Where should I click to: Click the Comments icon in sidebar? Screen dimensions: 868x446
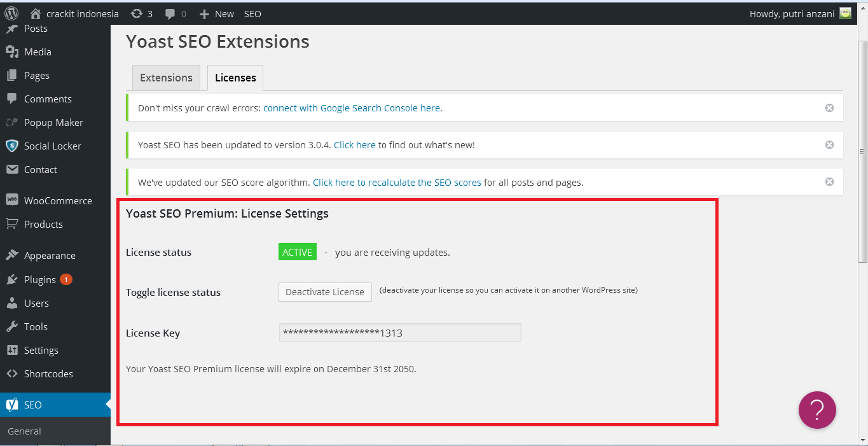pyautogui.click(x=11, y=99)
